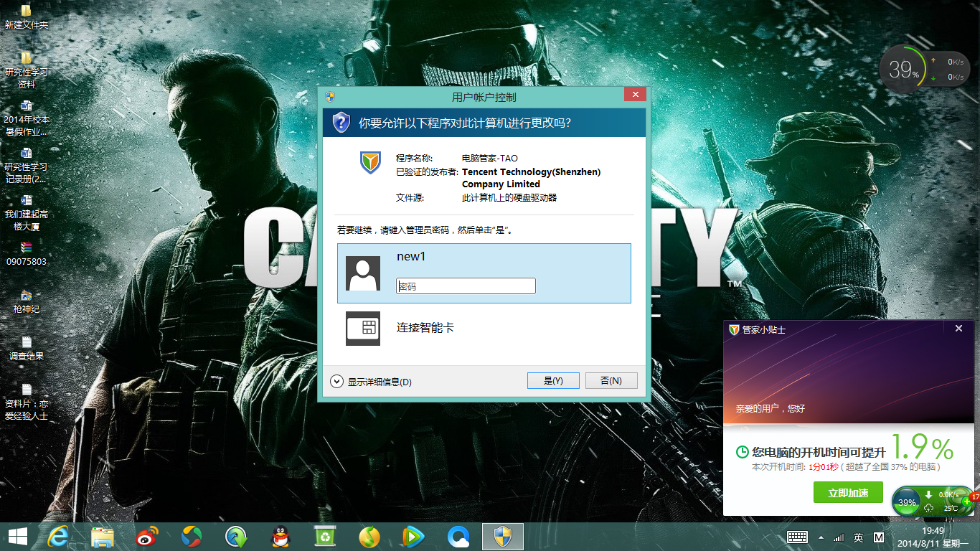Close the 用户帐户控制 dialog
980x551 pixels.
tap(635, 95)
